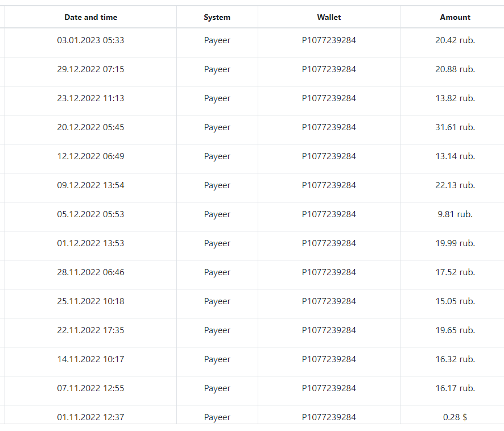504x431 pixels.
Task: Select the 23.12.2022 11:13 entry
Action: click(x=90, y=98)
